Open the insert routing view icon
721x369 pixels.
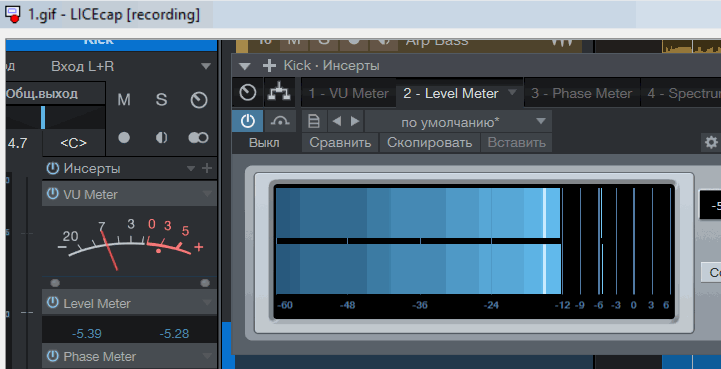pos(280,93)
